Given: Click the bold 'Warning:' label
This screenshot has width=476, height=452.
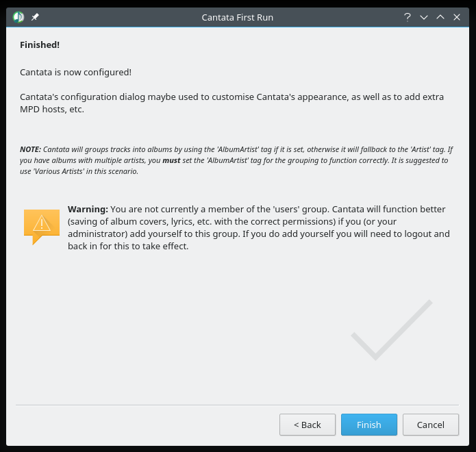Looking at the screenshot, I should click(88, 209).
